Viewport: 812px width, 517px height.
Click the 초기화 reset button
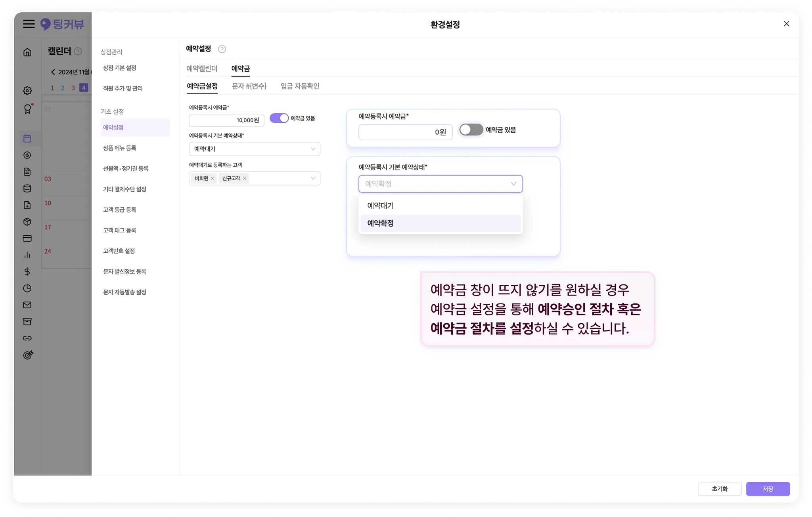(719, 489)
